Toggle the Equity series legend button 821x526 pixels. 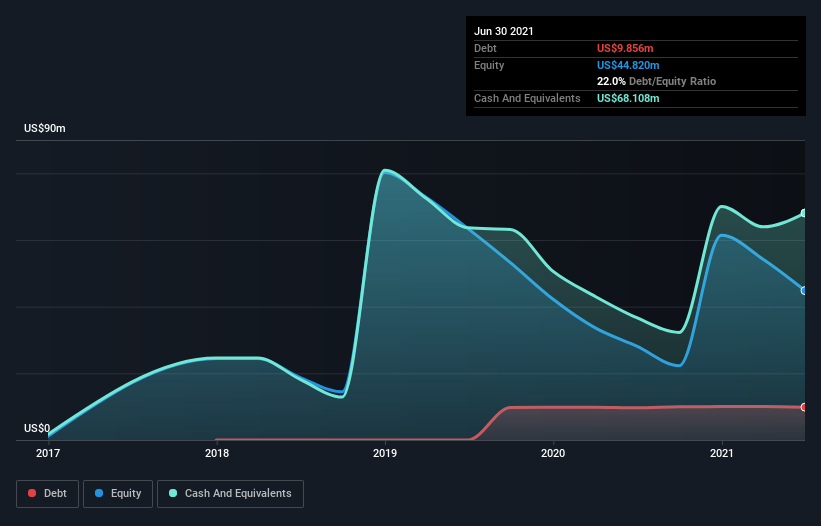point(118,494)
